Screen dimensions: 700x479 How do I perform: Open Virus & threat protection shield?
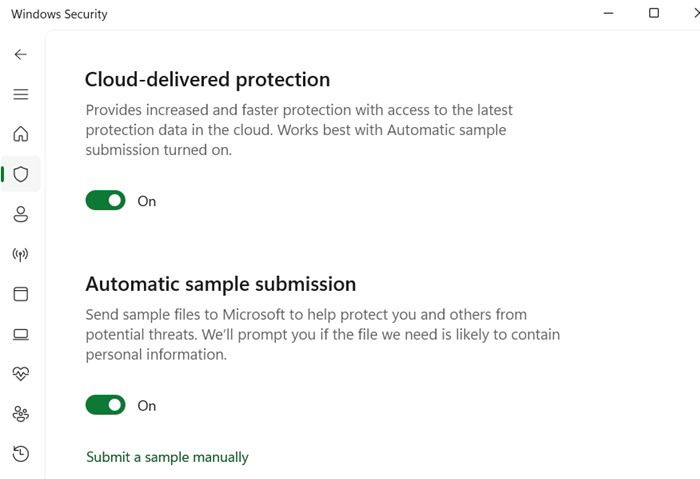20,174
